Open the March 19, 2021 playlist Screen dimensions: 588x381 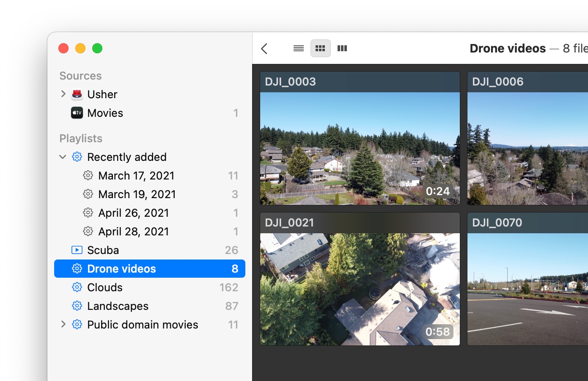tap(150, 194)
